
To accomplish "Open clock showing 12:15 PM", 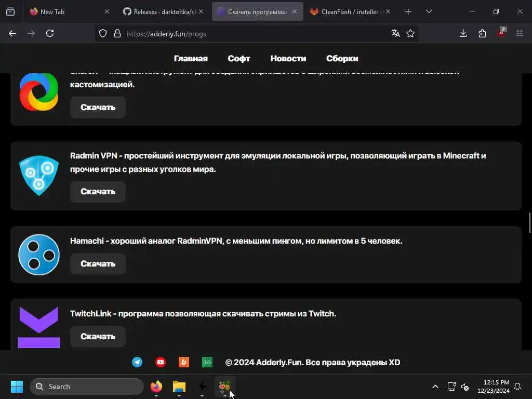I will click(x=494, y=387).
